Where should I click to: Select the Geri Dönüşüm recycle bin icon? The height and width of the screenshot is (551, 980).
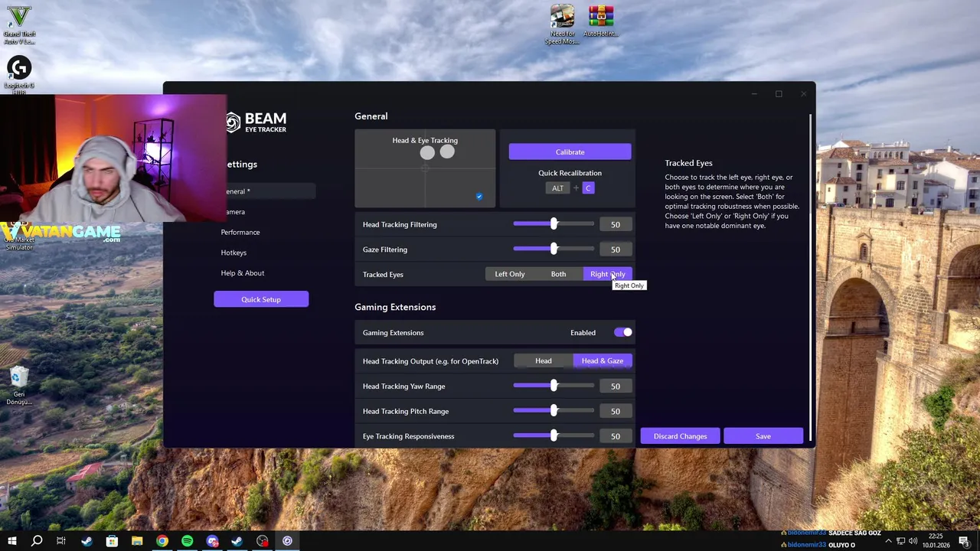coord(19,386)
